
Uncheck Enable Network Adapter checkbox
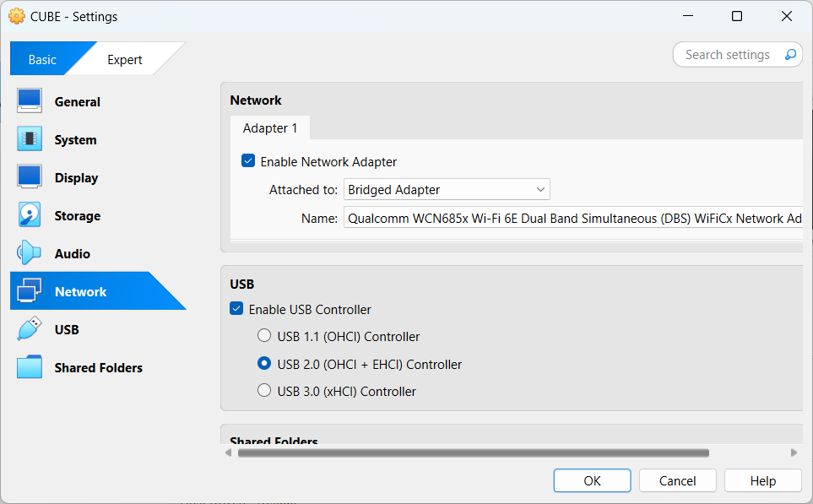pyautogui.click(x=248, y=161)
